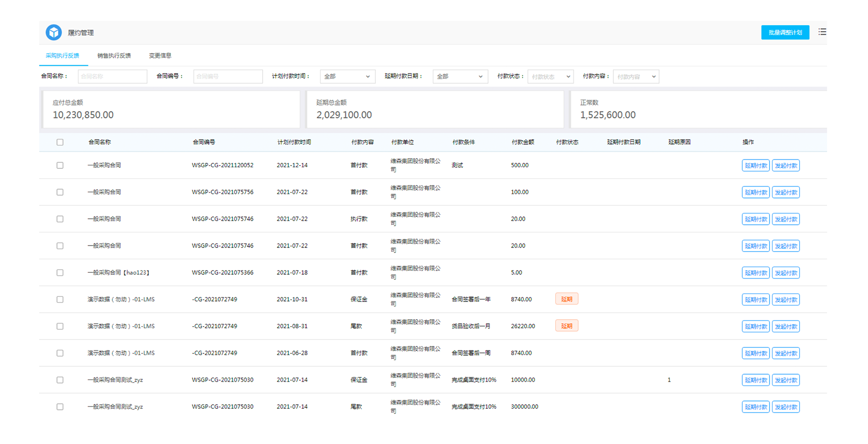Viewport: 868px width, 444px height.
Task: Click 测试 payment condition cell
Action: pos(457,165)
